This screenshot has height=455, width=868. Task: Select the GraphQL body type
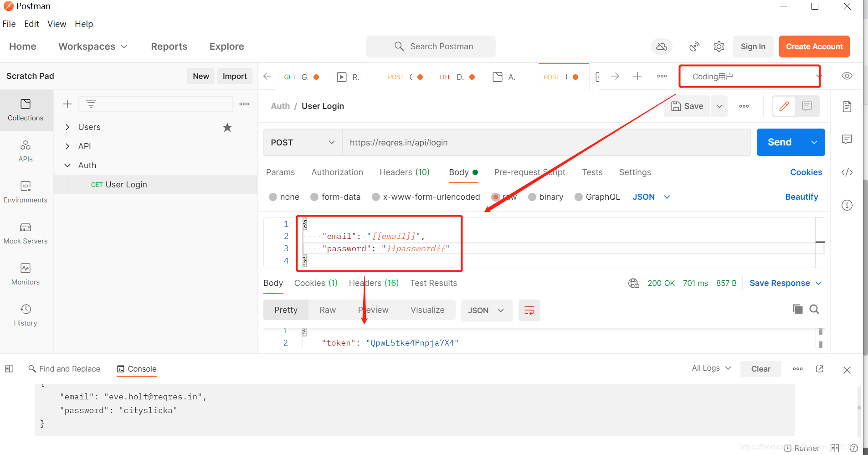click(x=602, y=196)
